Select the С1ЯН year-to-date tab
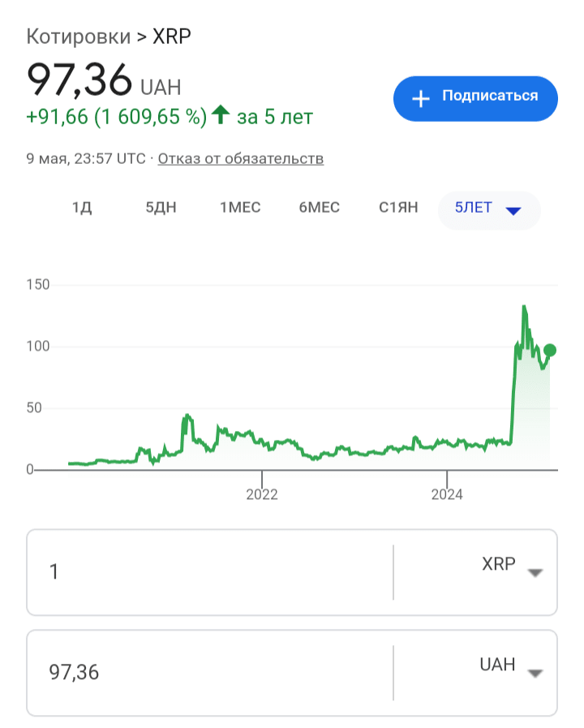584x728 pixels. pos(398,208)
